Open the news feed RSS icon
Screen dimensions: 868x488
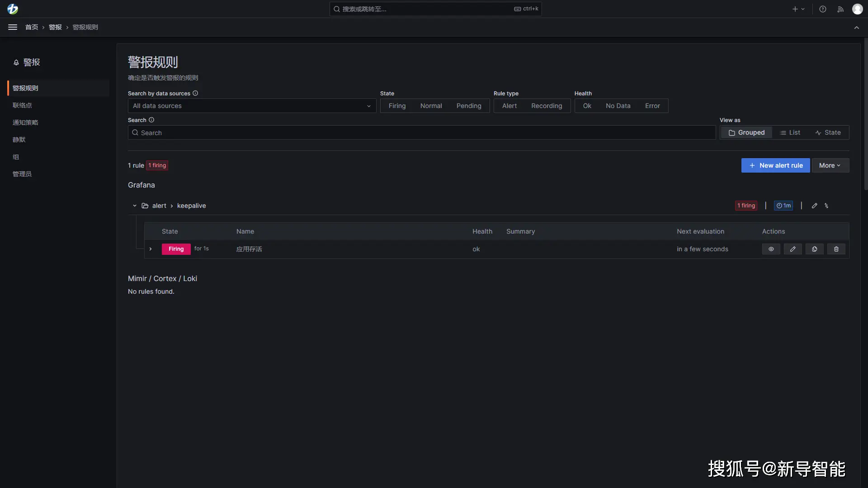[x=840, y=9]
